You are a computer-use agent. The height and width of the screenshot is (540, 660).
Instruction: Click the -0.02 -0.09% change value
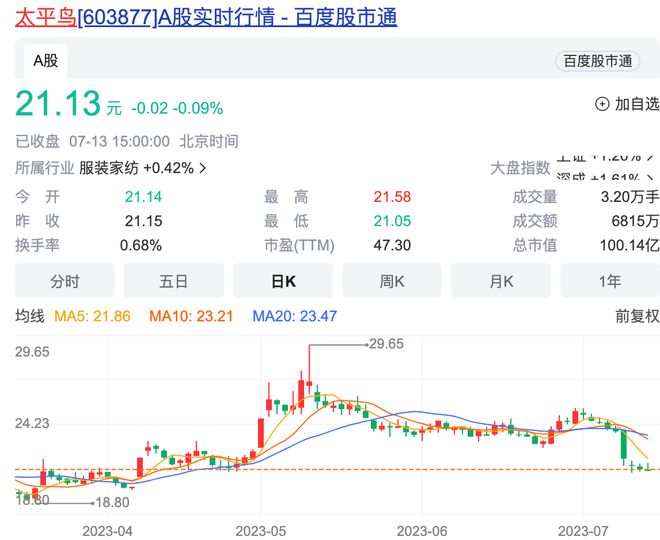click(x=177, y=109)
